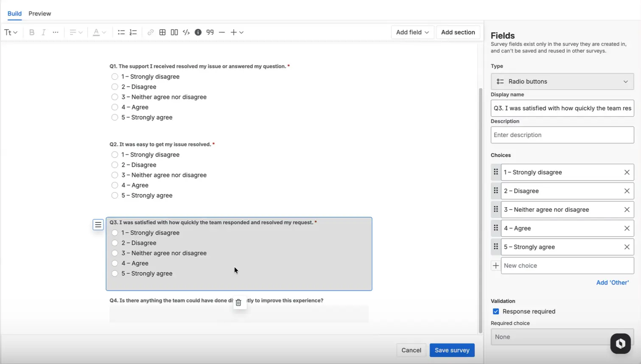This screenshot has height=364, width=641.
Task: Open the text style dropdown in the toolbar
Action: click(x=11, y=32)
